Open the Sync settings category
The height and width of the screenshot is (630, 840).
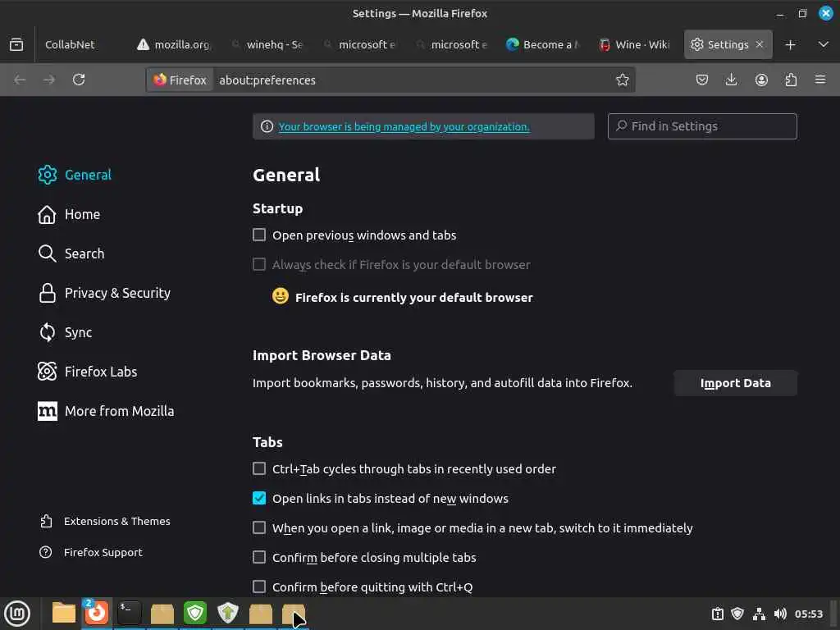click(65, 332)
